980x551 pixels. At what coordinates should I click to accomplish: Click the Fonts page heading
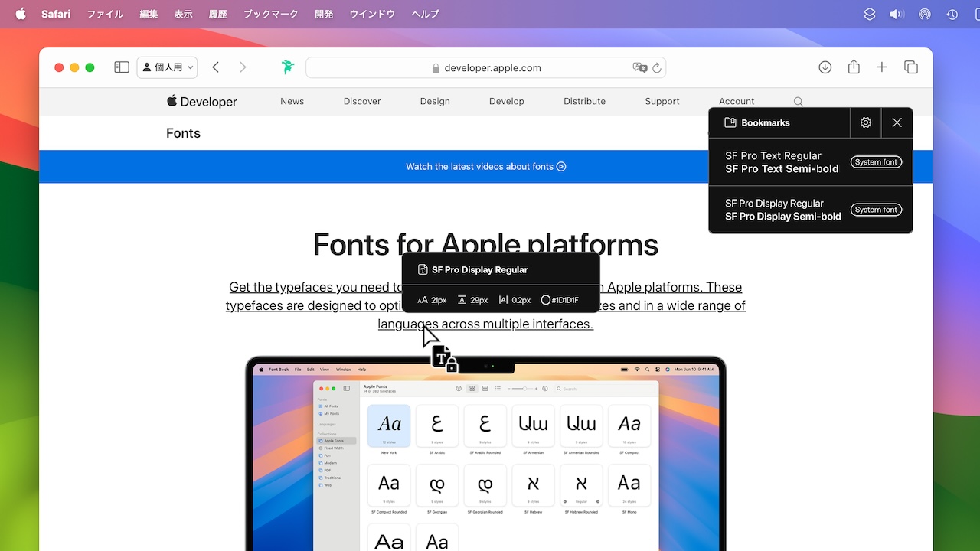click(183, 133)
